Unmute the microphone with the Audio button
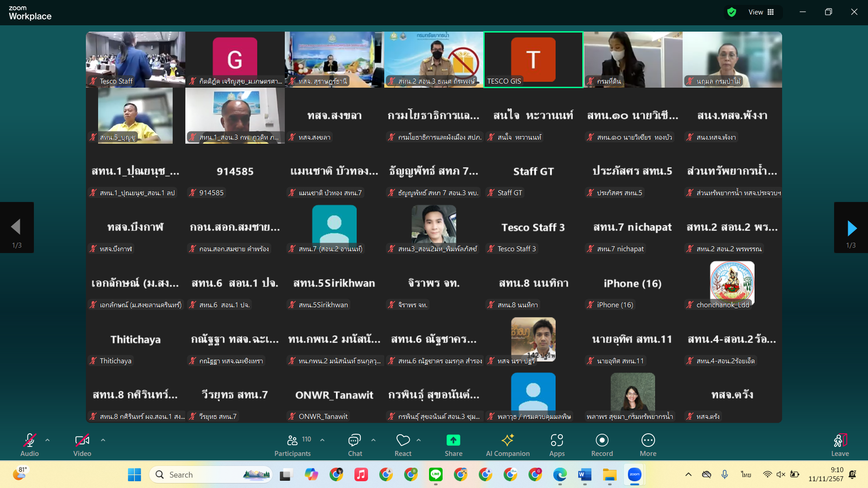Screen dimensions: 868x488 click(29, 445)
